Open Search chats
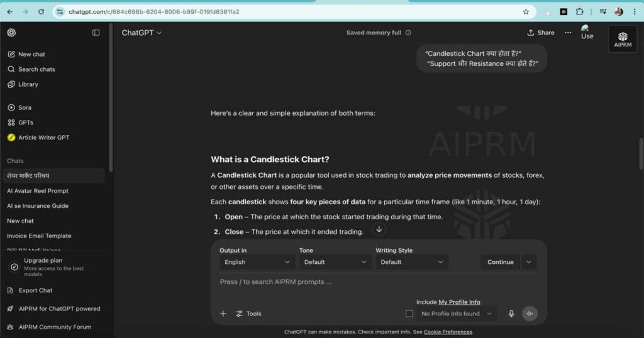Image resolution: width=644 pixels, height=338 pixels. tap(36, 69)
